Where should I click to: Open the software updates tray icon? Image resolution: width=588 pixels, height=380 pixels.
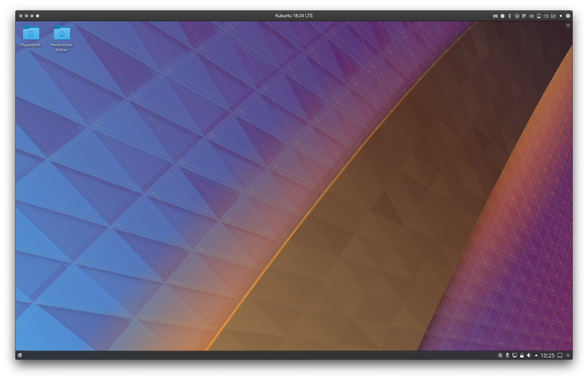500,355
